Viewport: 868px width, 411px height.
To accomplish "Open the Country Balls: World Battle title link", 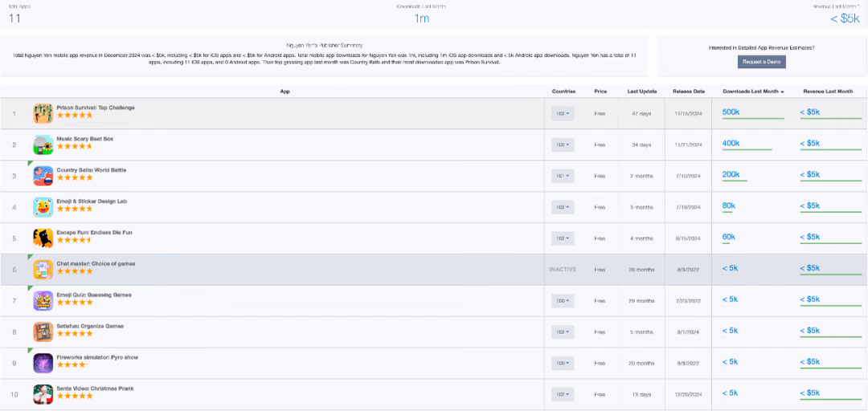I will [92, 170].
